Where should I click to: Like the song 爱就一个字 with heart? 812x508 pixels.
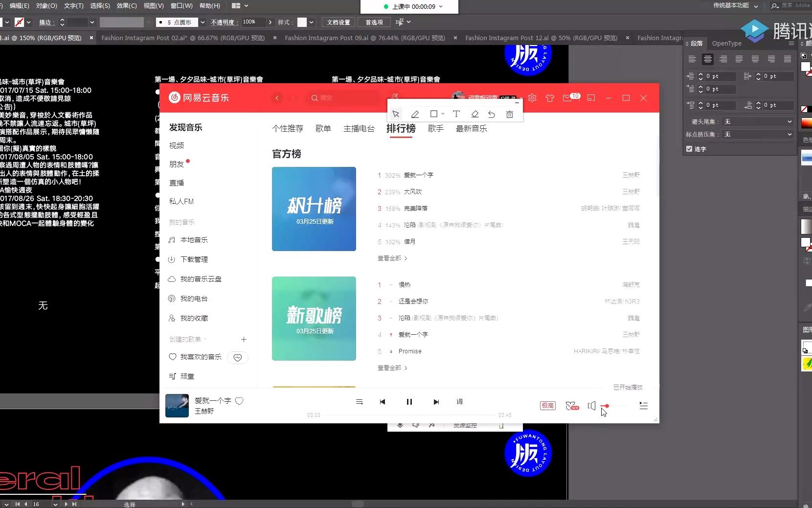click(x=239, y=401)
